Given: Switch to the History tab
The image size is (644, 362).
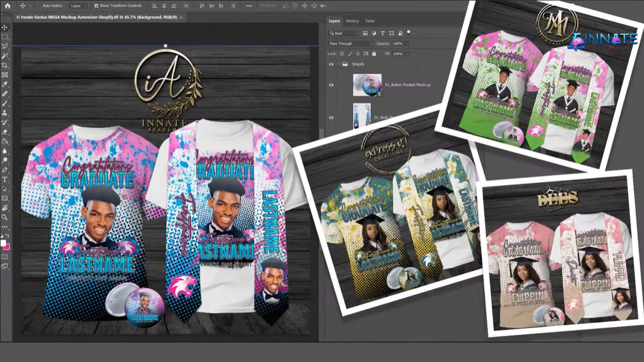Looking at the screenshot, I should pos(352,21).
